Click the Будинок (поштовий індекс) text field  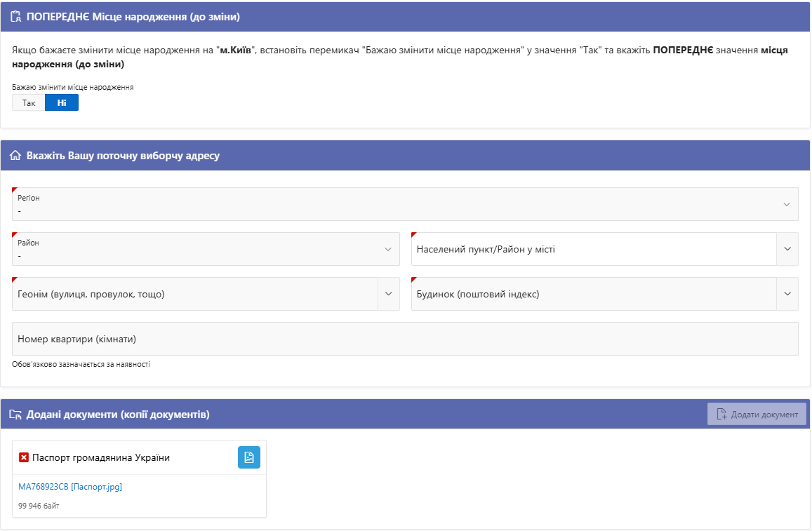593,294
